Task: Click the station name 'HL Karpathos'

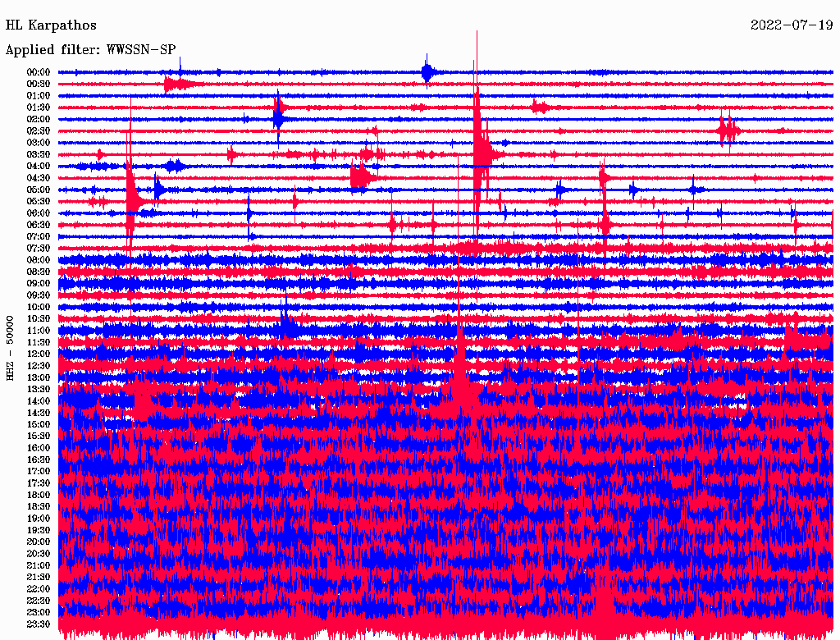Action: [51, 25]
